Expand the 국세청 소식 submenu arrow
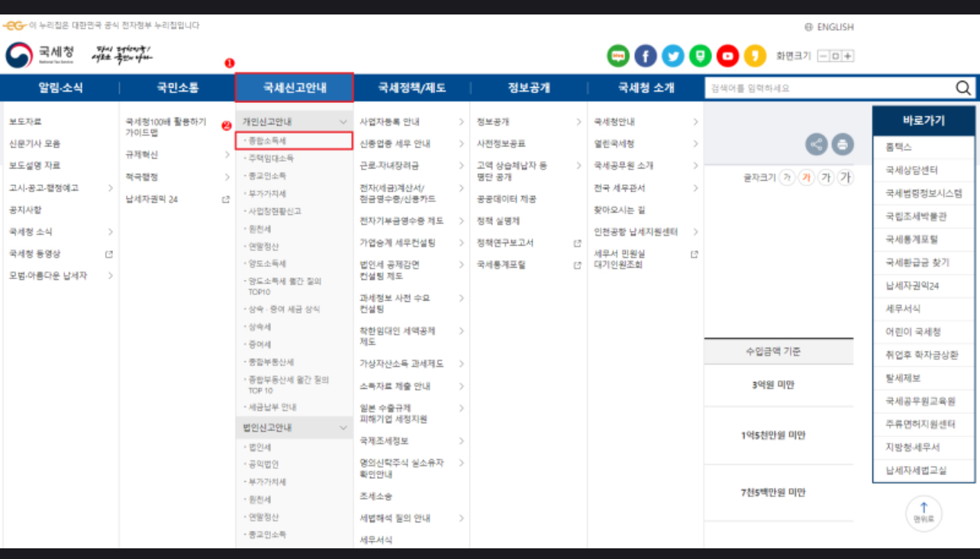Viewport: 980px width, 559px height. click(x=111, y=232)
